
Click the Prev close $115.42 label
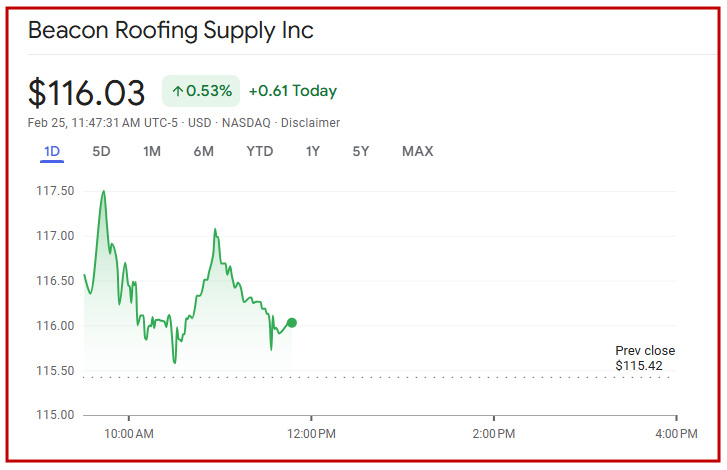coord(645,359)
